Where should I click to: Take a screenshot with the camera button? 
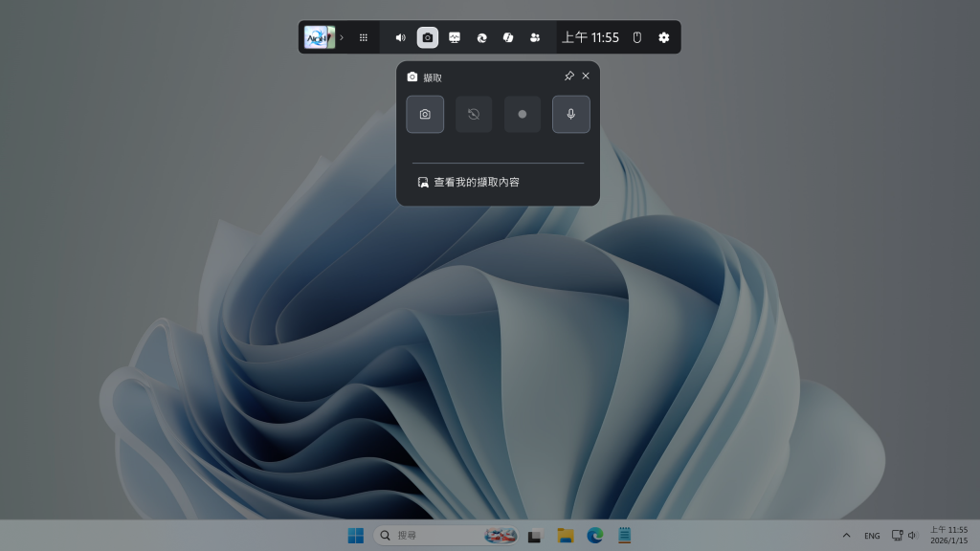tap(425, 114)
